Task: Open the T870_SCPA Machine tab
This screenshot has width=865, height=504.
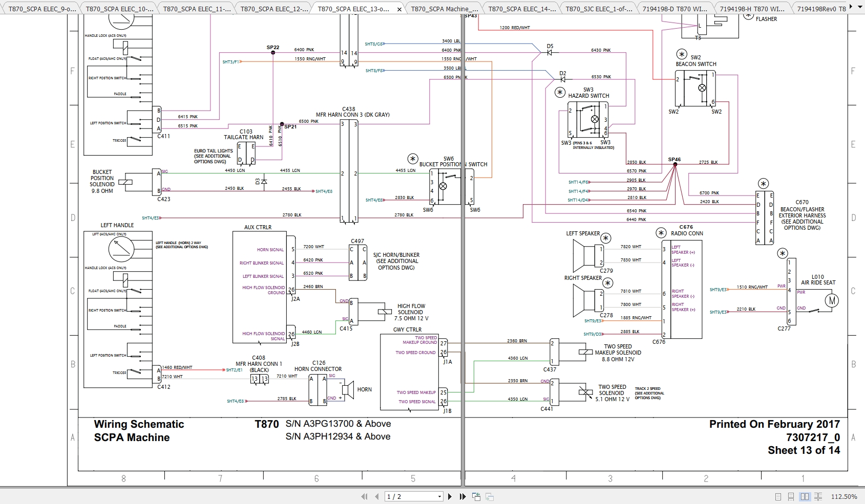Action: (x=444, y=9)
